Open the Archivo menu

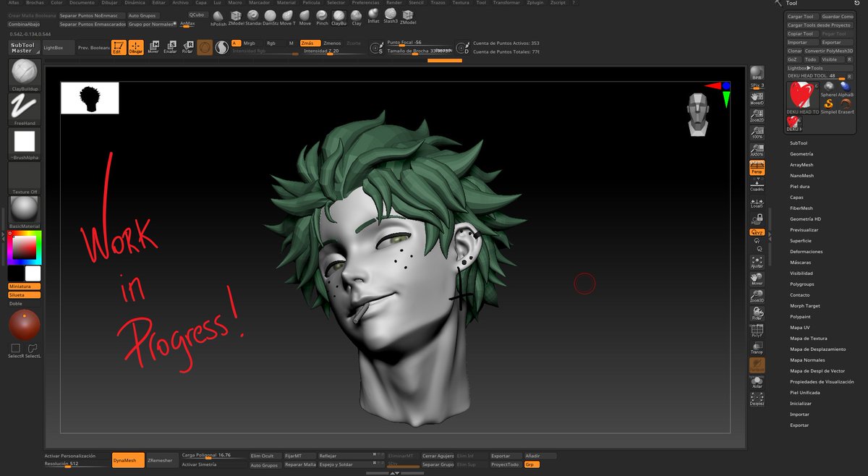(x=180, y=3)
